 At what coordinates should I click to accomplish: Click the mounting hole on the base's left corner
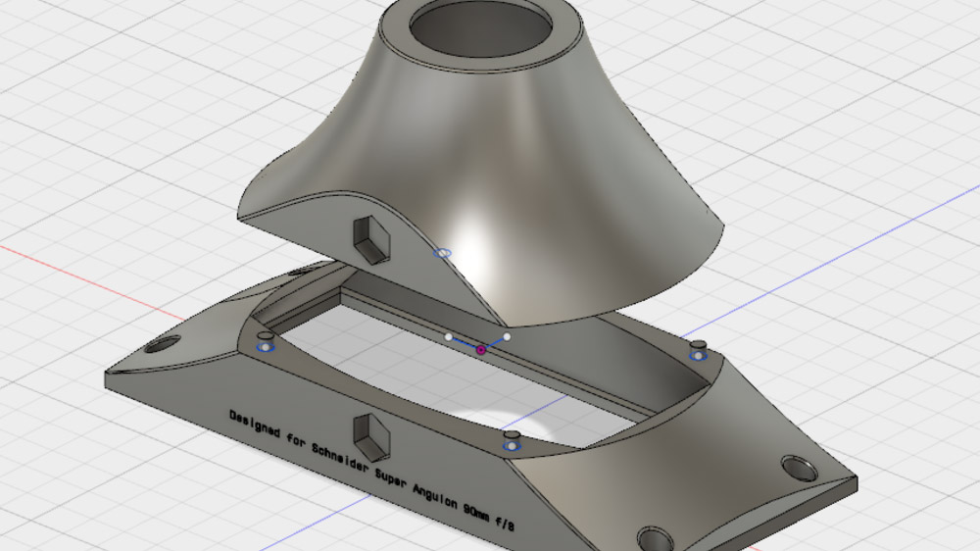point(163,344)
